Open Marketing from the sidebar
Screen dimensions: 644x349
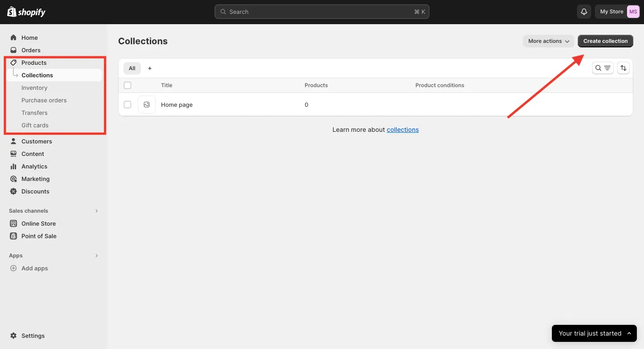(35, 179)
